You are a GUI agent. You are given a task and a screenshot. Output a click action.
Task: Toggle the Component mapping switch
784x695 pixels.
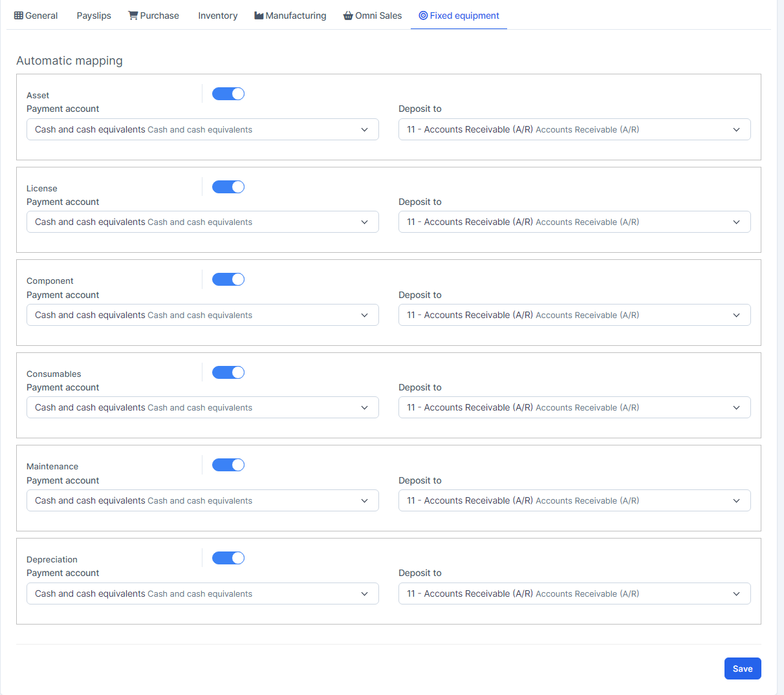228,279
